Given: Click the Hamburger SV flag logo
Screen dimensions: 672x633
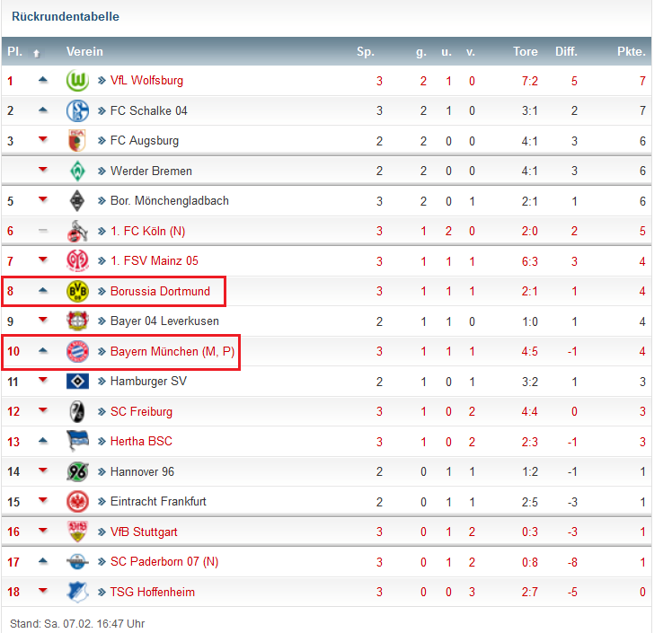Looking at the screenshot, I should pyautogui.click(x=77, y=381).
